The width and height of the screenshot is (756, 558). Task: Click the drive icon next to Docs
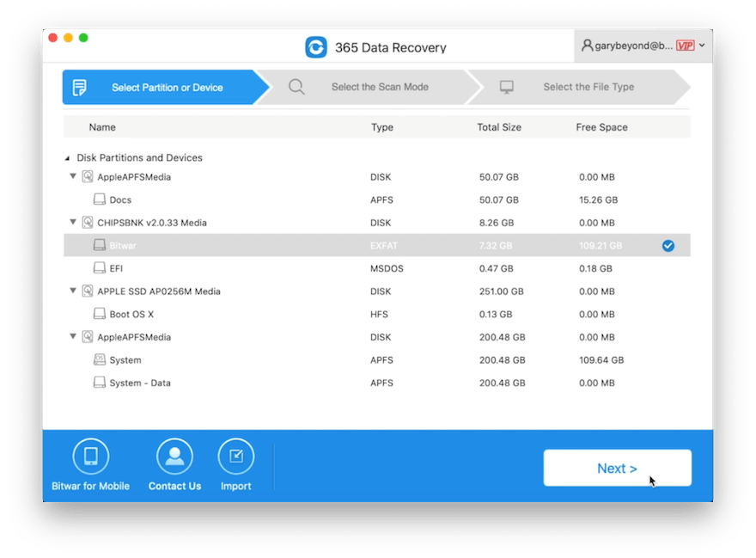(x=100, y=199)
